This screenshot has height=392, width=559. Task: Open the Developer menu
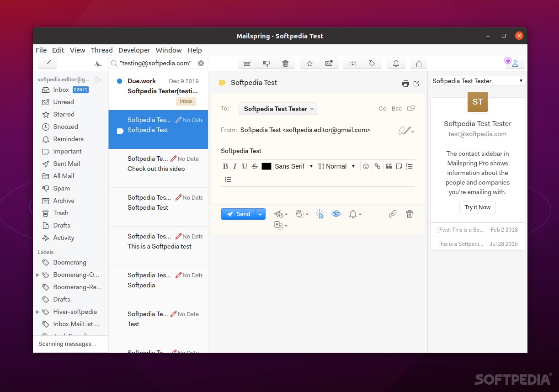(x=134, y=50)
